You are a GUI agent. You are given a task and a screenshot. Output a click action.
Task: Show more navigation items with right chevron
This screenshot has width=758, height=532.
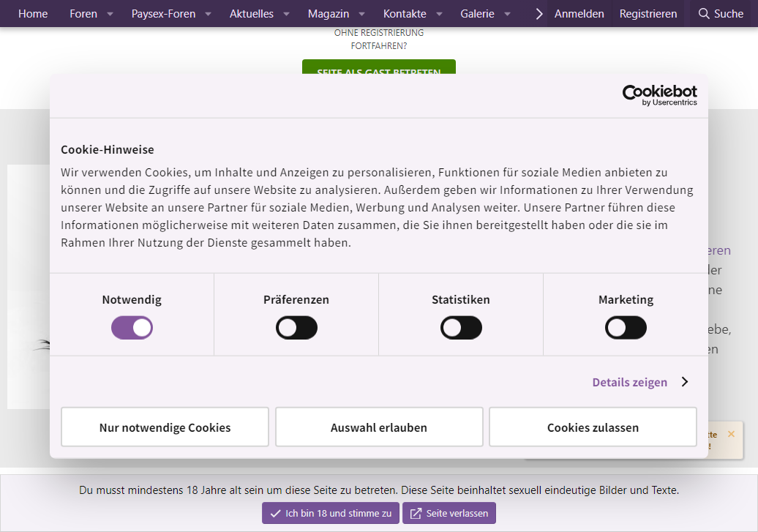539,14
